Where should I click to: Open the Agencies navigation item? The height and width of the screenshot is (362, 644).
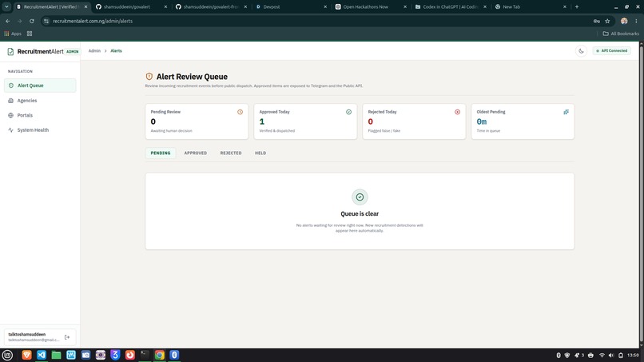coord(40,100)
